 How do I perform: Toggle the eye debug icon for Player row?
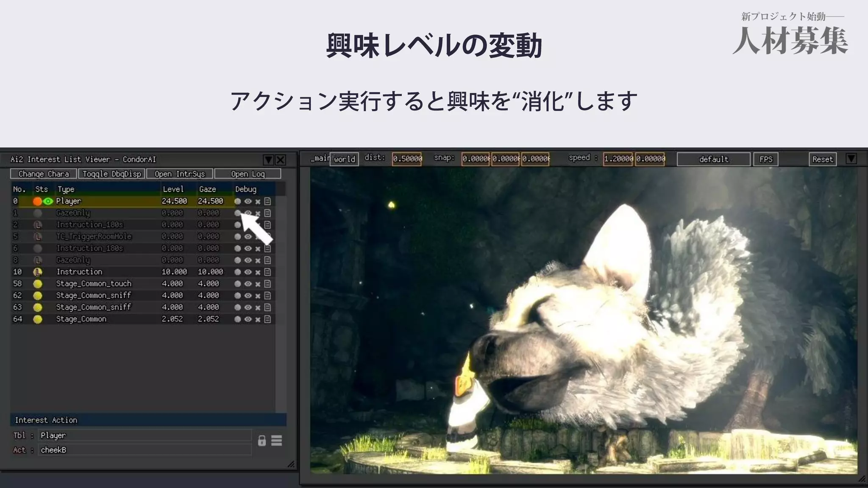click(248, 201)
